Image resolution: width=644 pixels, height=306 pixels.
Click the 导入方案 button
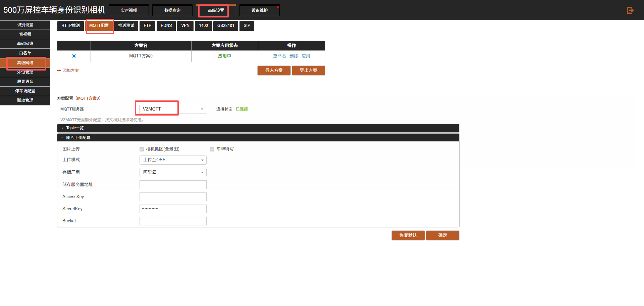click(x=274, y=71)
